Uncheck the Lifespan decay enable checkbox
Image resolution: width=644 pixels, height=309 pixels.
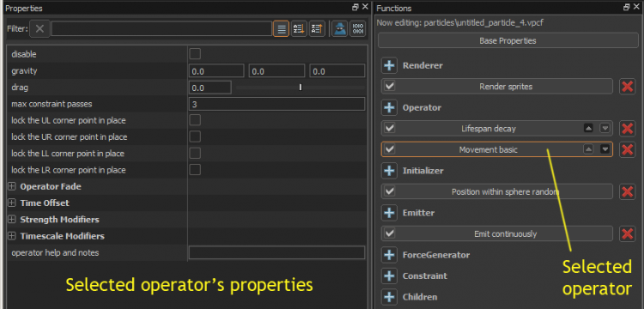pos(389,128)
